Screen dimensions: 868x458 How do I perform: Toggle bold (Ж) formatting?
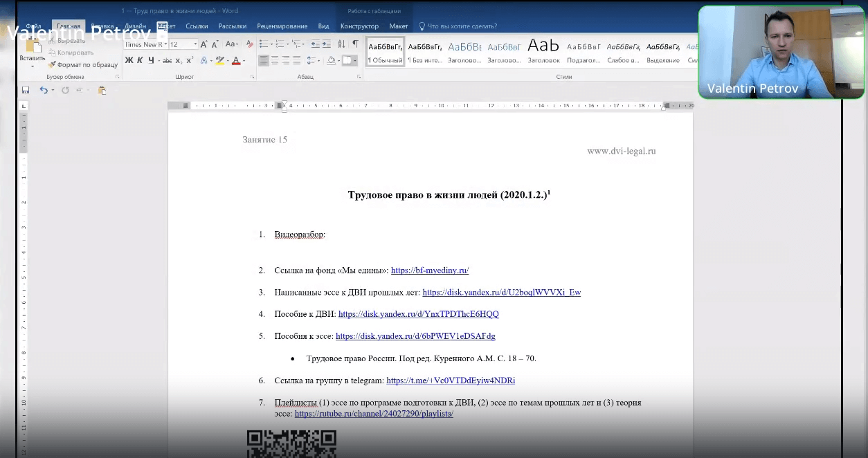pos(129,60)
